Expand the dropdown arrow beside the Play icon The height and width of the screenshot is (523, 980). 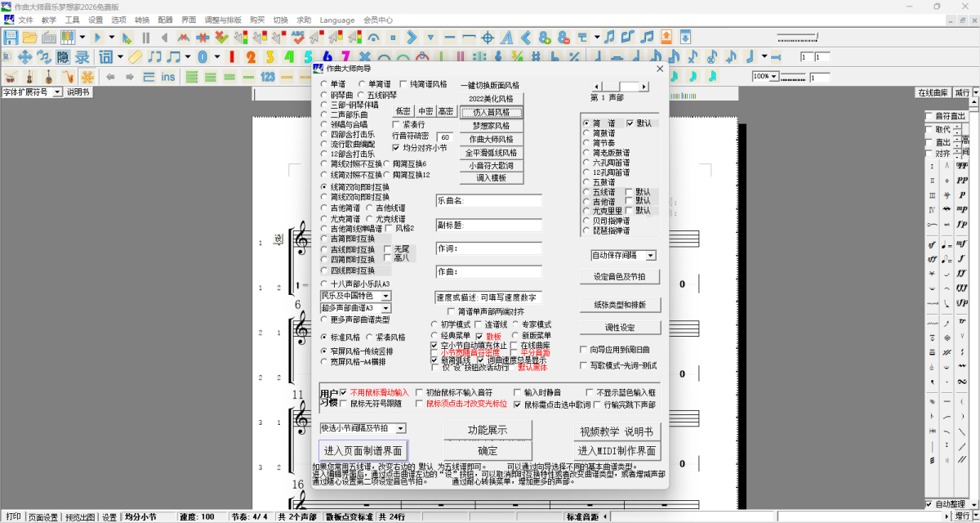[112, 38]
